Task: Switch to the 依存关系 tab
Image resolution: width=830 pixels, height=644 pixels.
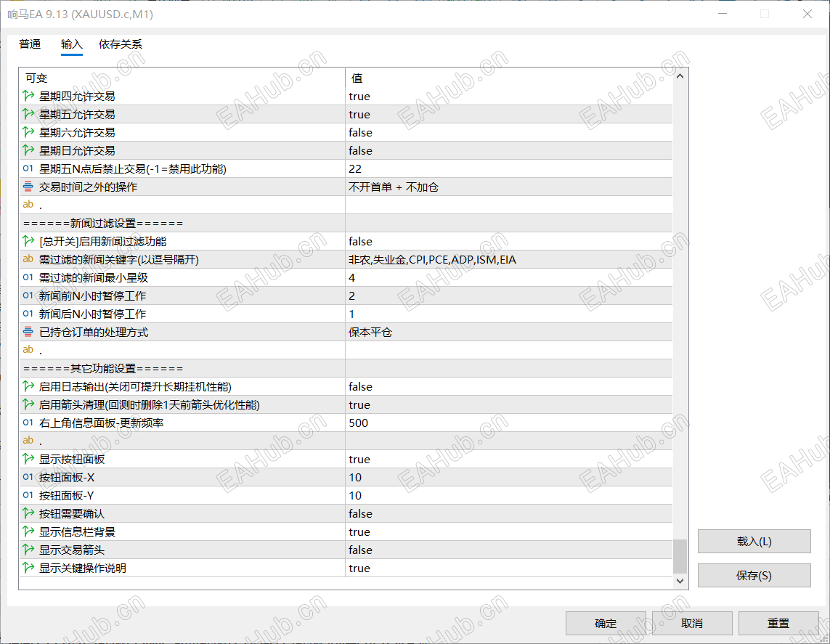Action: [x=120, y=44]
